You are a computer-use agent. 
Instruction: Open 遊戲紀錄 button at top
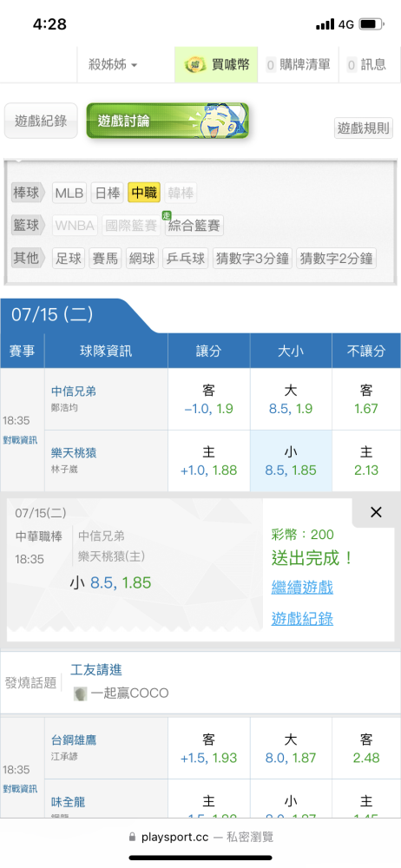pyautogui.click(x=41, y=120)
